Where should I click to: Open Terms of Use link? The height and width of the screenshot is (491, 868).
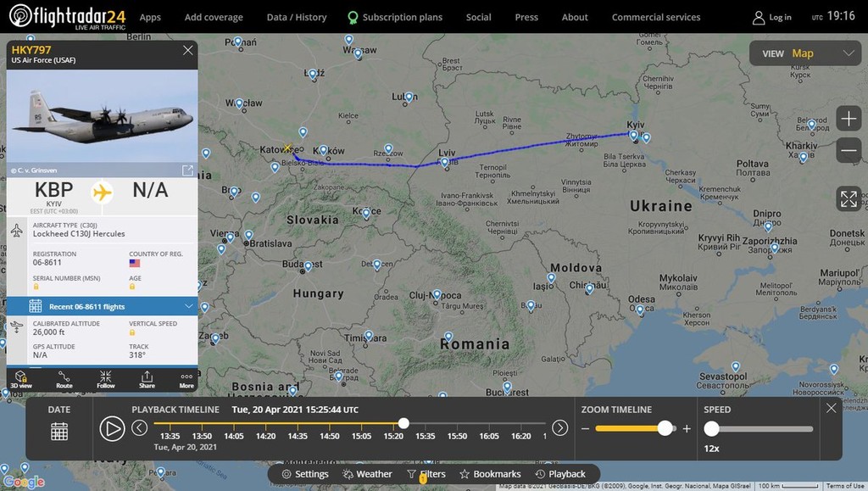point(845,486)
